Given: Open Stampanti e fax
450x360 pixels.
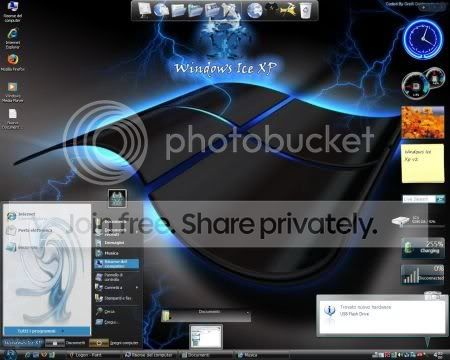Looking at the screenshot, I should (117, 298).
